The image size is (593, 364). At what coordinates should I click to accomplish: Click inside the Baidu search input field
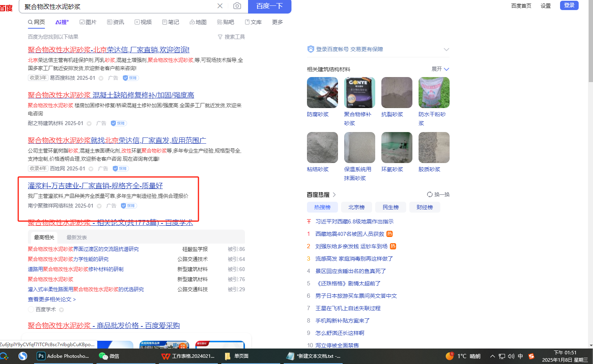click(x=118, y=6)
